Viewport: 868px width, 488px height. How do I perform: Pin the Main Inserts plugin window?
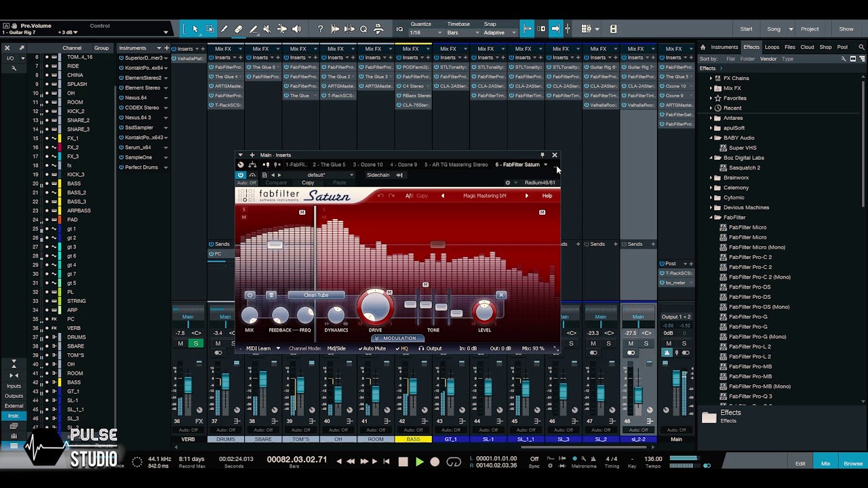coord(542,155)
